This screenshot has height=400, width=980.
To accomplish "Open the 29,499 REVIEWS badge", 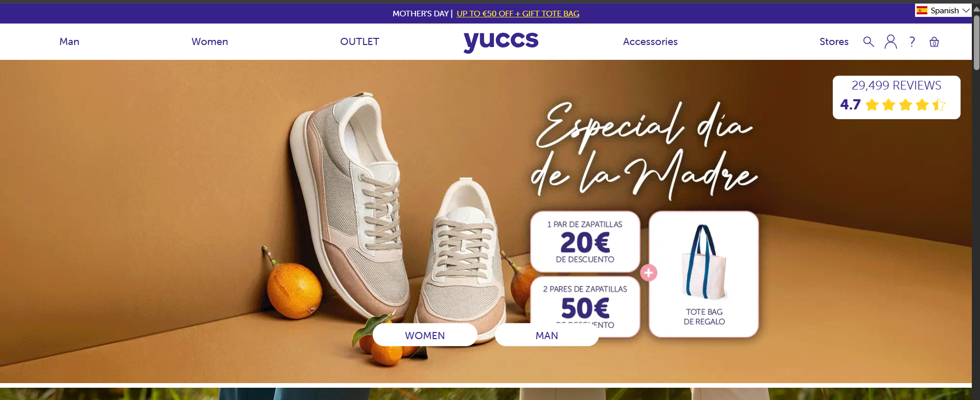I will 896,97.
